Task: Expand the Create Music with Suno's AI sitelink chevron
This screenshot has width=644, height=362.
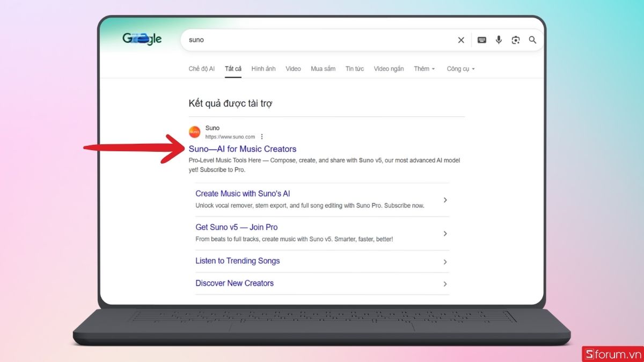Action: tap(445, 200)
